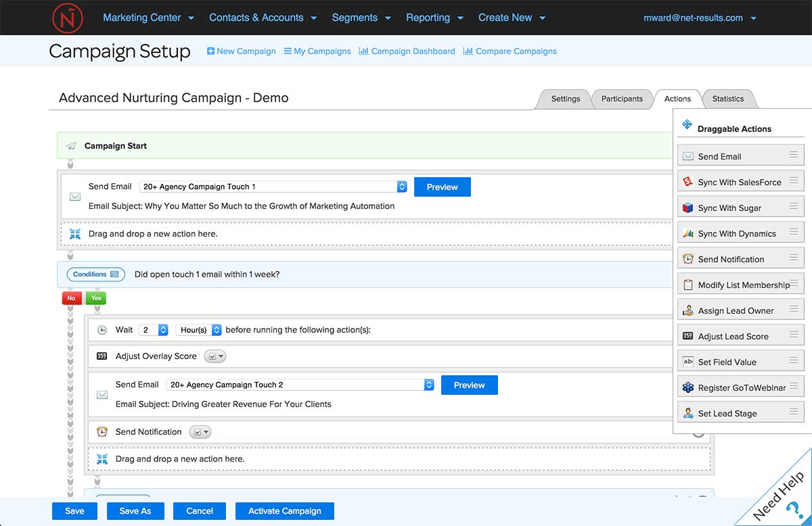Open the 20+ Agency Campaign Touch 1 dropdown
The height and width of the screenshot is (526, 812).
[273, 187]
